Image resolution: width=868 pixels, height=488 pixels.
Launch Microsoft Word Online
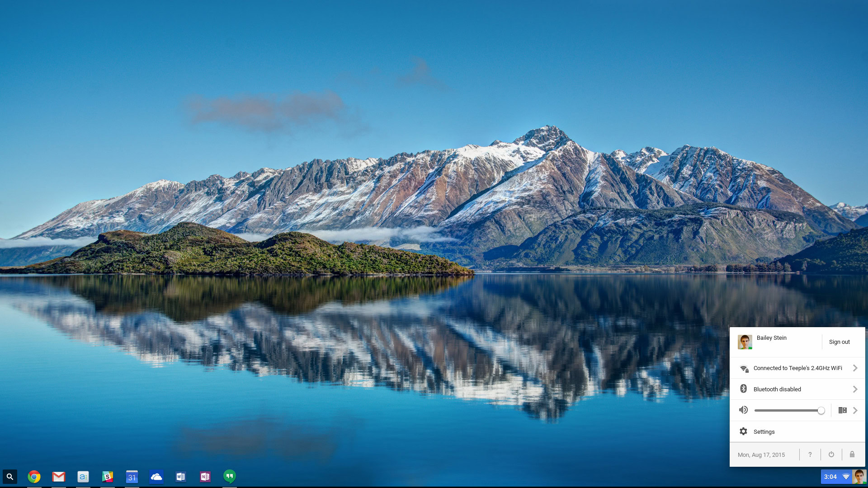tap(180, 477)
